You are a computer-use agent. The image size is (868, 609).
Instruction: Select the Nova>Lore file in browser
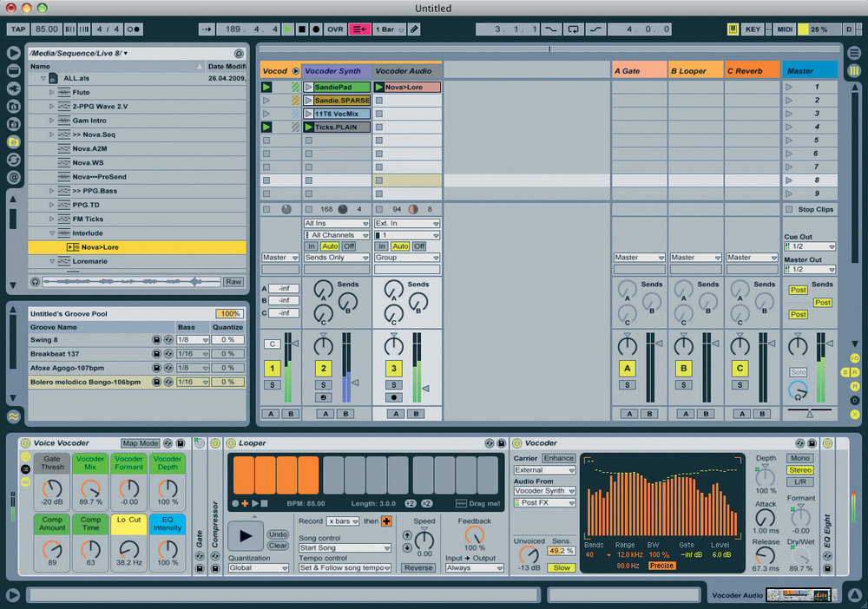point(137,247)
